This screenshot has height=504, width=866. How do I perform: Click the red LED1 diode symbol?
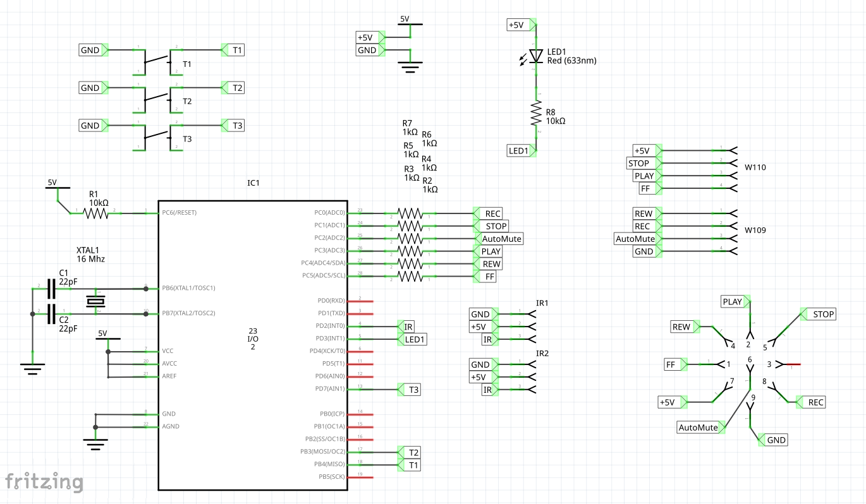[536, 56]
